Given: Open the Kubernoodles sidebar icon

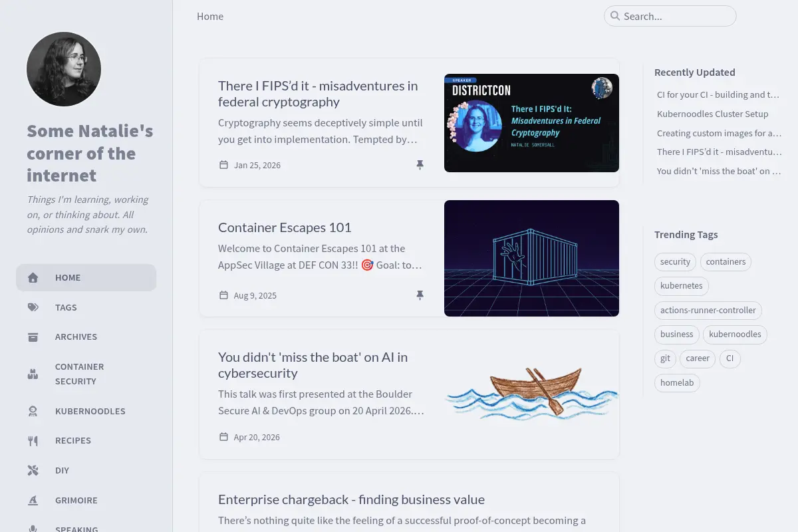Looking at the screenshot, I should (x=33, y=411).
